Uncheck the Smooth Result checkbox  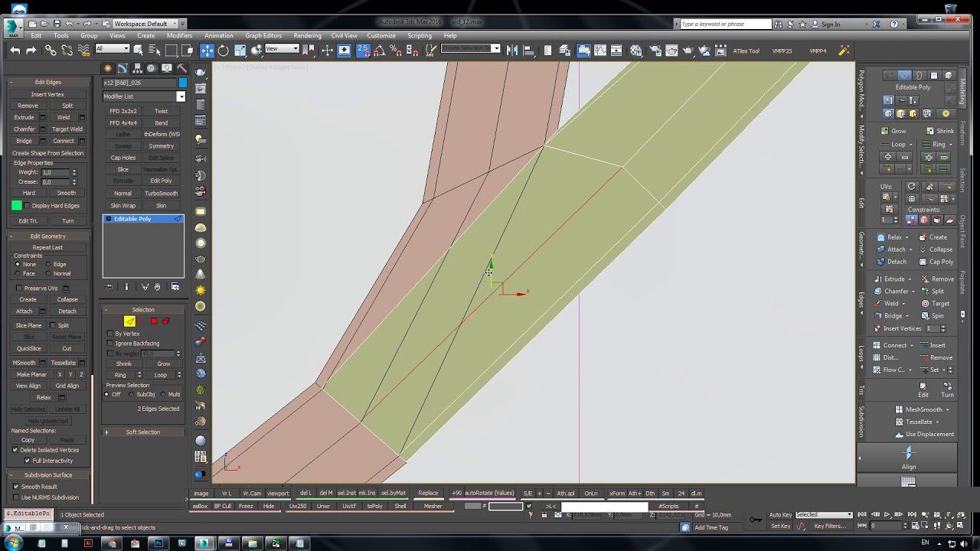click(16, 487)
